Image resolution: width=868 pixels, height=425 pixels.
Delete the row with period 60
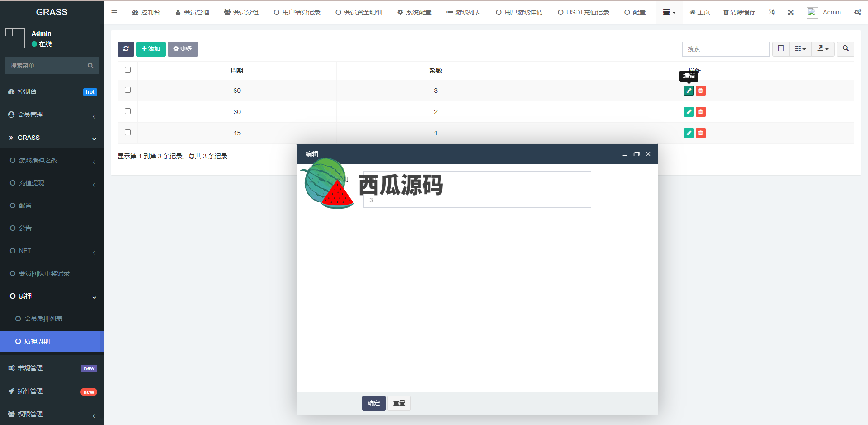[700, 91]
